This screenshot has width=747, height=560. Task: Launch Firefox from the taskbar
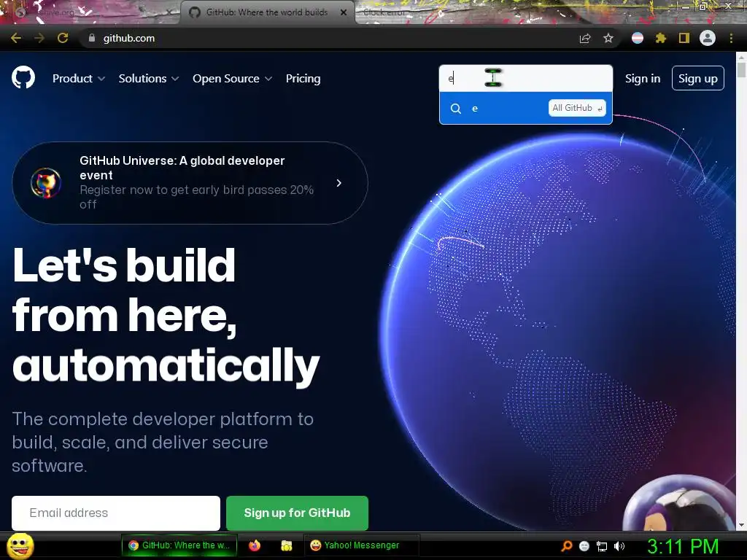point(255,545)
